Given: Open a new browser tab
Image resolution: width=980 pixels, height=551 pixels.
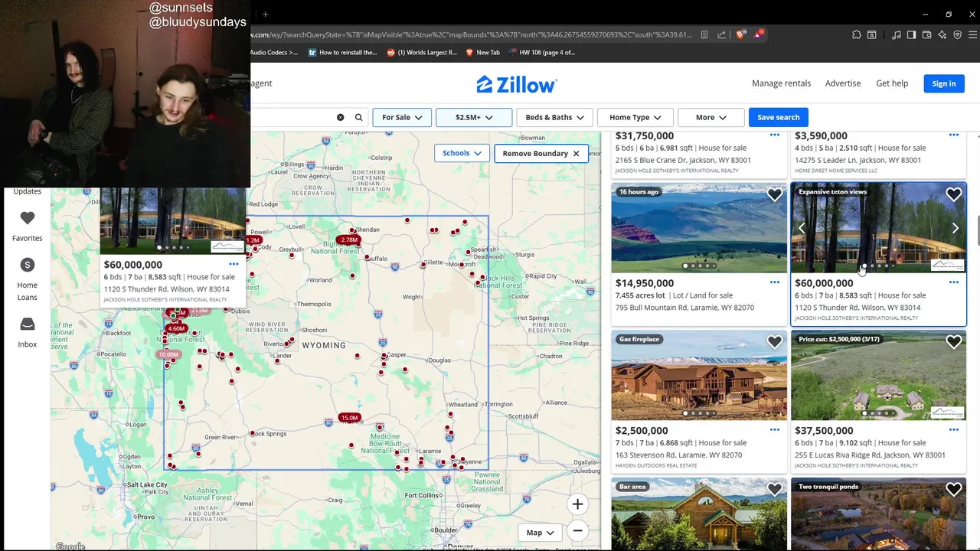Looking at the screenshot, I should pos(265,14).
